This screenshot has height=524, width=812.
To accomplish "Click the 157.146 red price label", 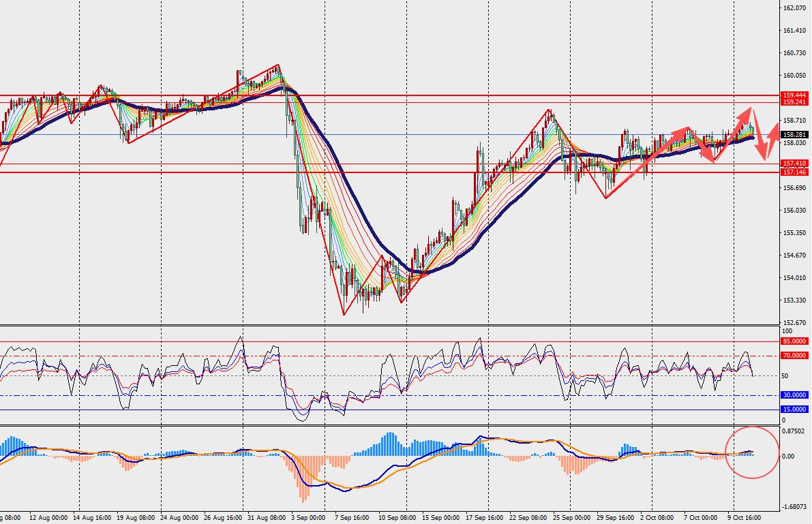I will 794,172.
